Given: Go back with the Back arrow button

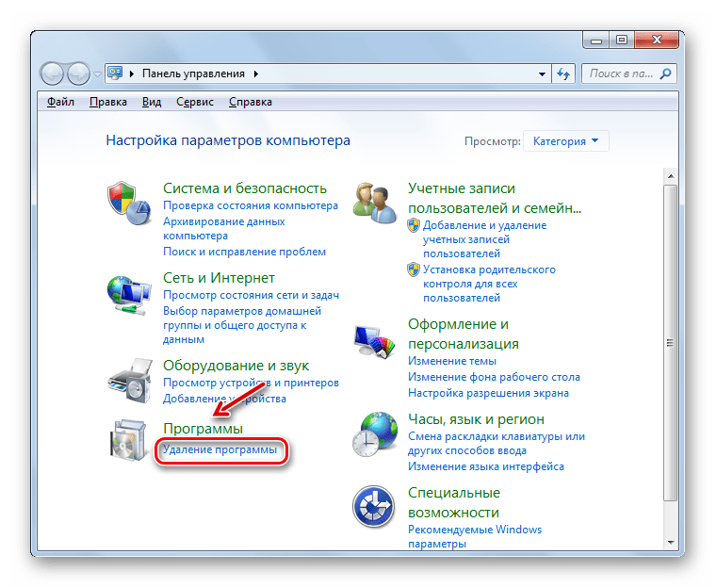Looking at the screenshot, I should point(52,73).
